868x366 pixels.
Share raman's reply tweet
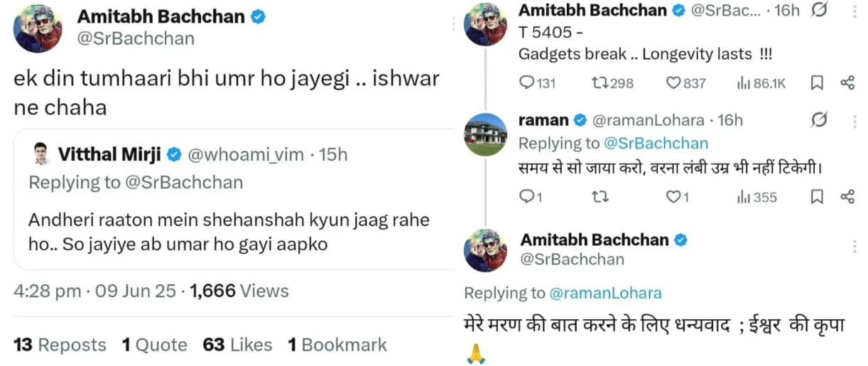coord(847,197)
